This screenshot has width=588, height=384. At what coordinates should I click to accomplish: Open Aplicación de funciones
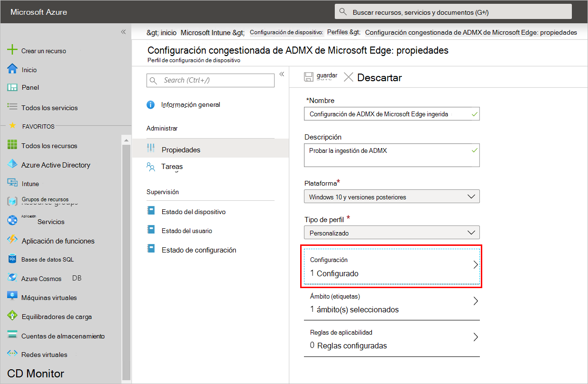[x=61, y=241]
